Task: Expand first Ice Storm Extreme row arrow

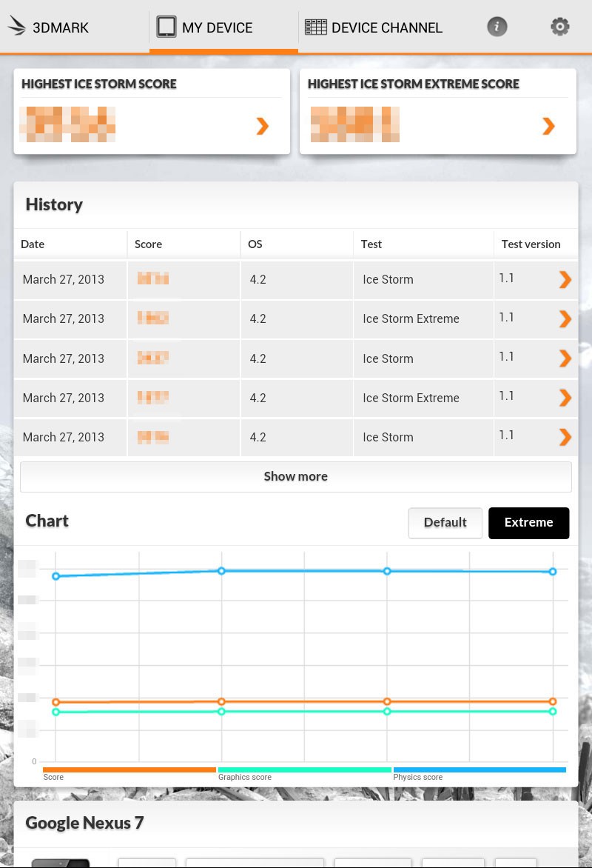Action: (565, 319)
